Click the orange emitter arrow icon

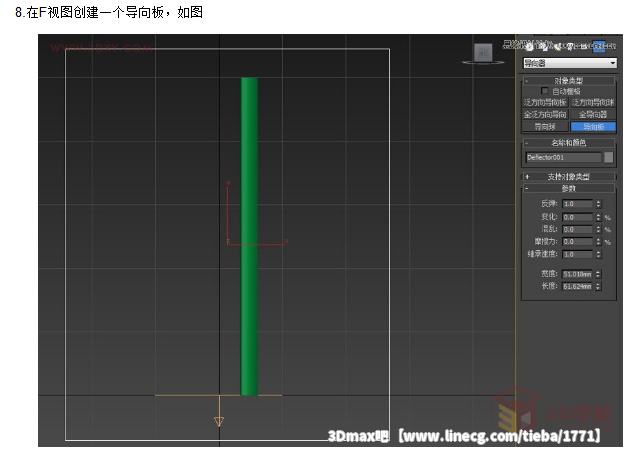(x=219, y=421)
